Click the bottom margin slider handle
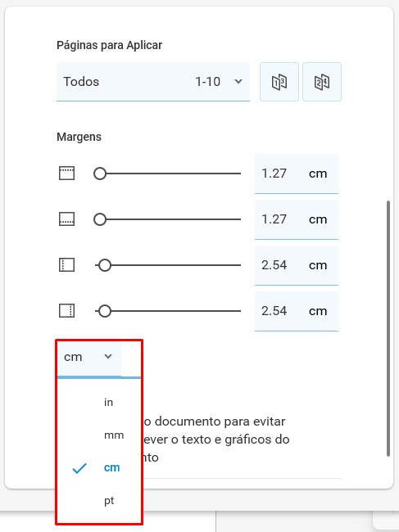Screen dimensions: 399x532 click(100, 219)
